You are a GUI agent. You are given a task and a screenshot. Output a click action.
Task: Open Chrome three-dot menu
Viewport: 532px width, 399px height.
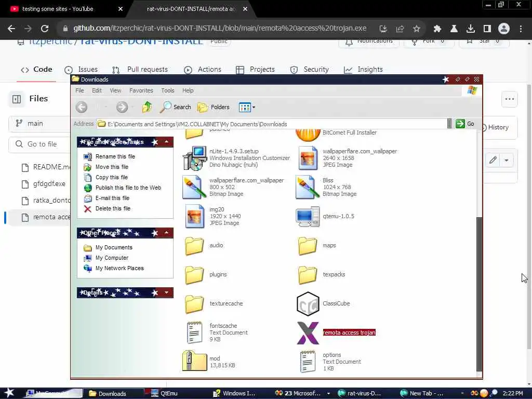(521, 29)
